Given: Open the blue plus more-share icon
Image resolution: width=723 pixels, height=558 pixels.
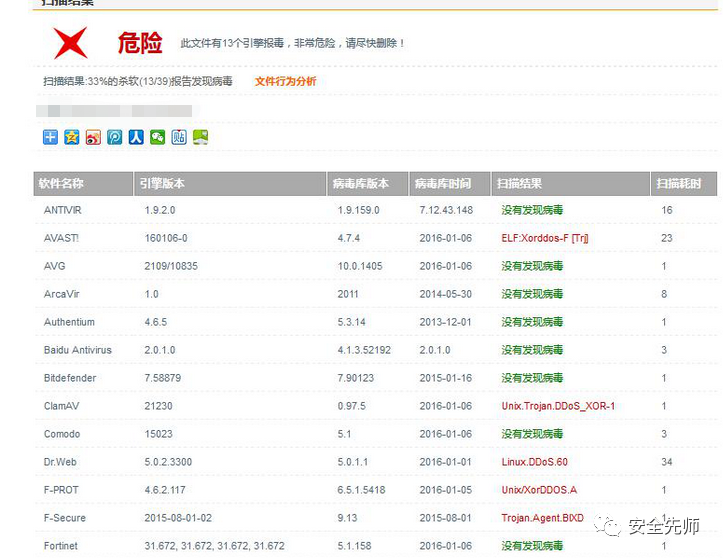Looking at the screenshot, I should (50, 137).
